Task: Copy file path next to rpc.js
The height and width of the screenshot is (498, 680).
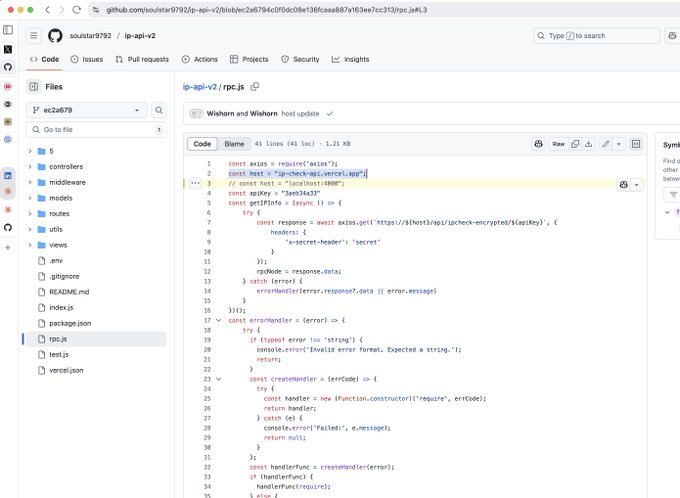Action: 255,86
